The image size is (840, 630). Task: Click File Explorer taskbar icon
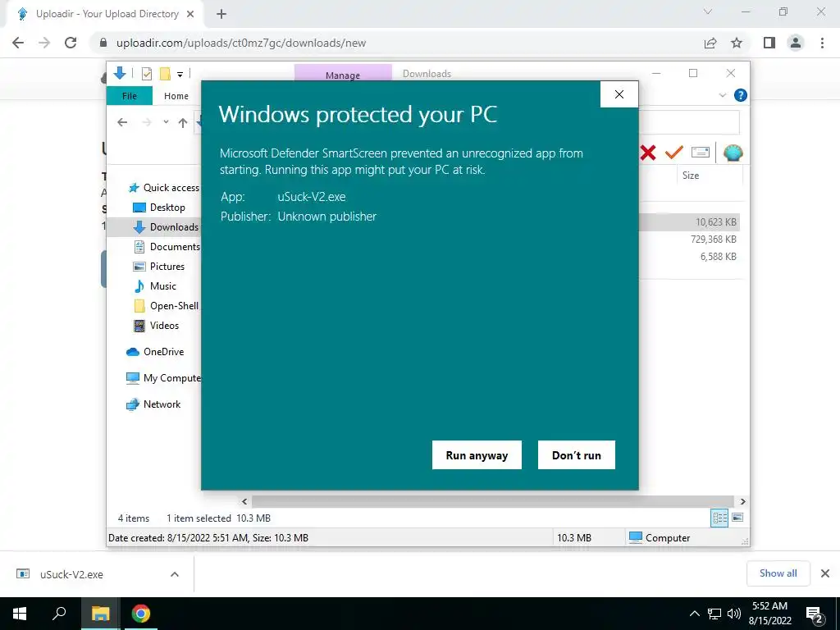(x=100, y=614)
